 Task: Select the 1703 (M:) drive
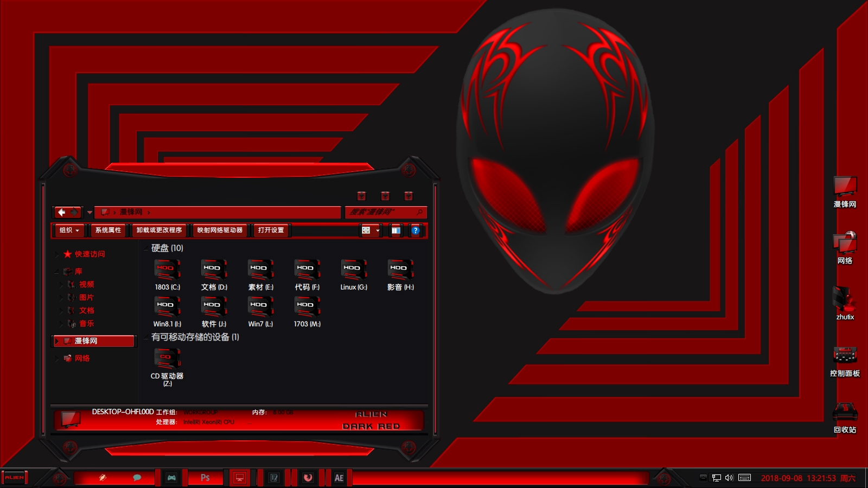307,312
